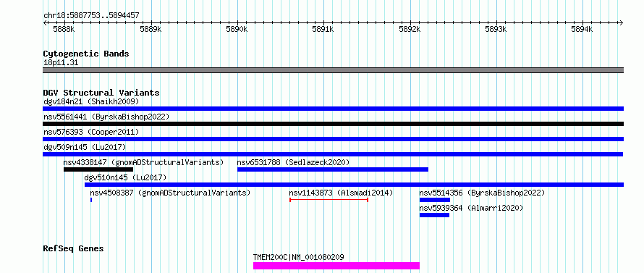This screenshot has width=644, height=273.
Task: Open the magenta TMEM200C gene bar
Action: click(x=336, y=266)
